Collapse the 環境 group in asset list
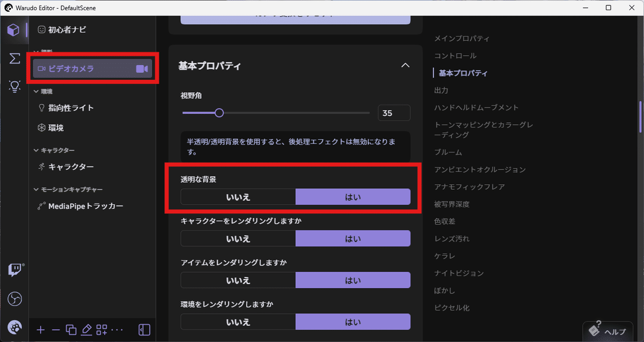 pos(35,92)
